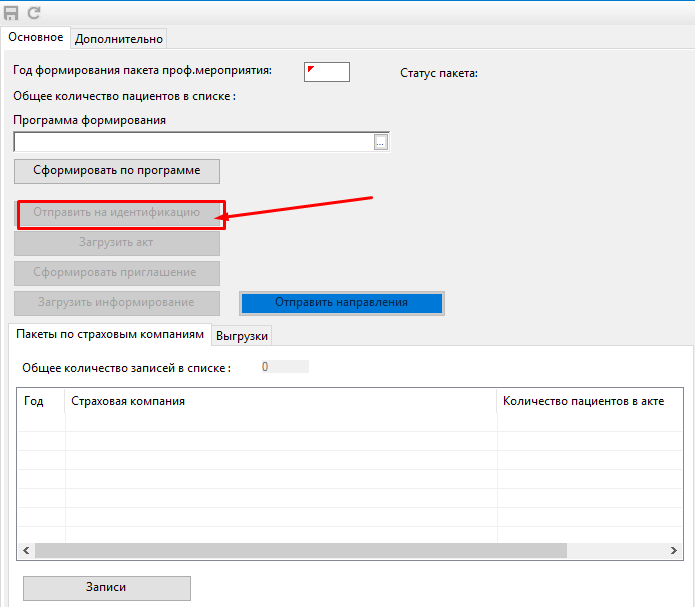The image size is (695, 607).
Task: Click the Год column header
Action: [34, 401]
